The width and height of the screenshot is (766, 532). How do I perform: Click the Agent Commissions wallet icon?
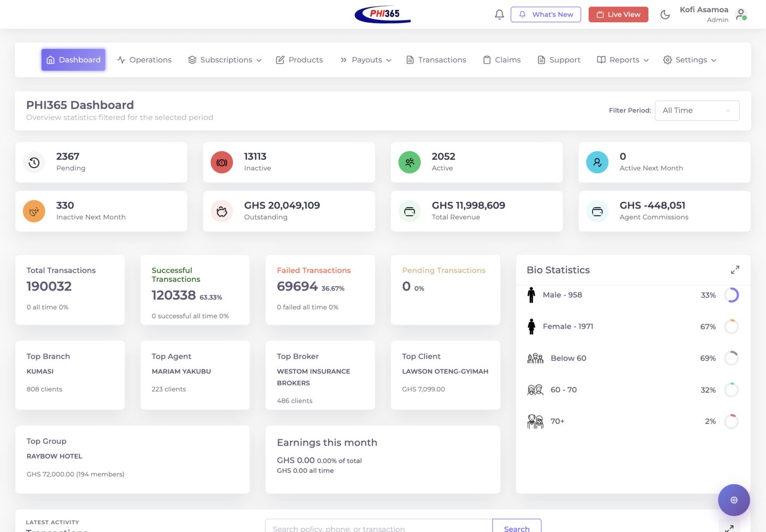(x=597, y=211)
